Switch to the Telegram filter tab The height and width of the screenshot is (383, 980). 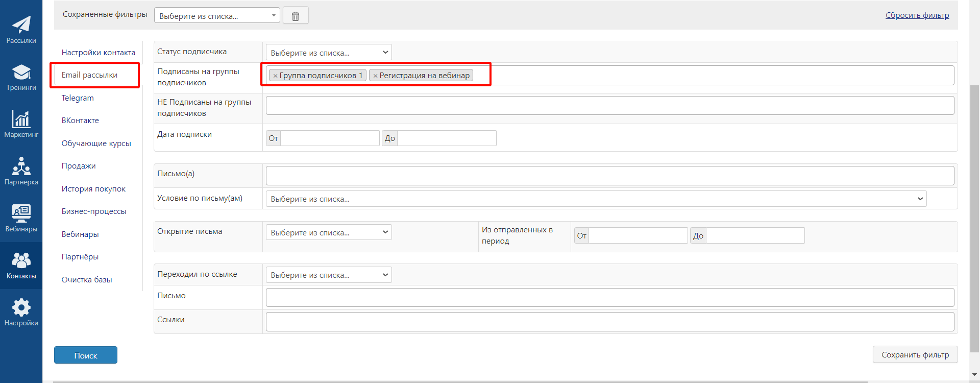click(78, 98)
